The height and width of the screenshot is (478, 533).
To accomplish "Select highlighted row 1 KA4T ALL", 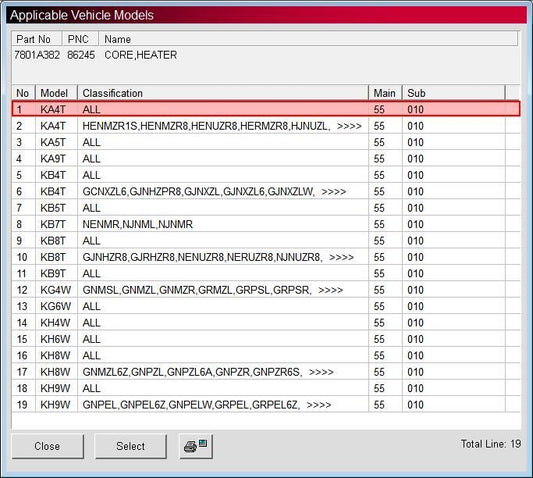I will click(x=266, y=109).
